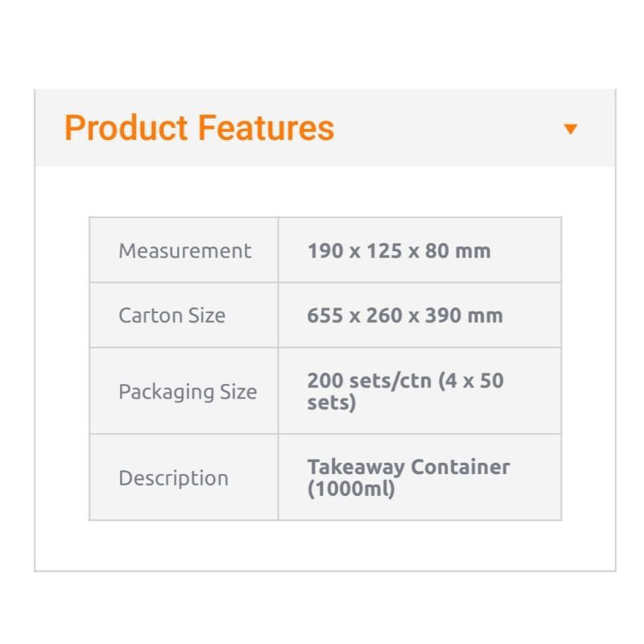
Task: Click the number 655 in the carton dimensions
Action: tap(324, 315)
